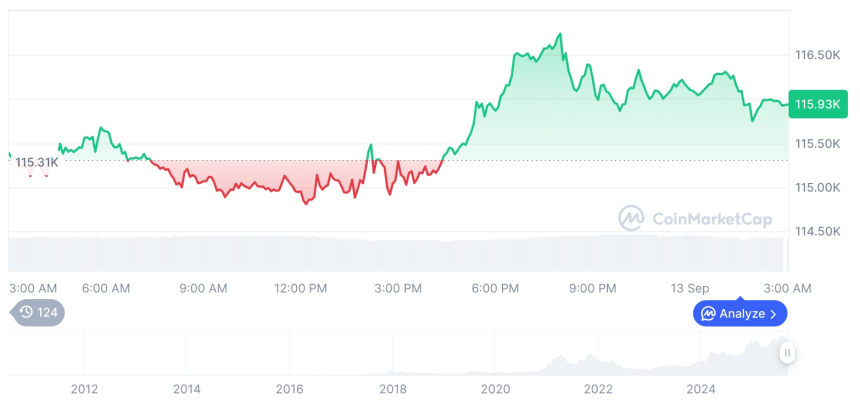Click the 2024 label on the overview timeline

coord(700,388)
